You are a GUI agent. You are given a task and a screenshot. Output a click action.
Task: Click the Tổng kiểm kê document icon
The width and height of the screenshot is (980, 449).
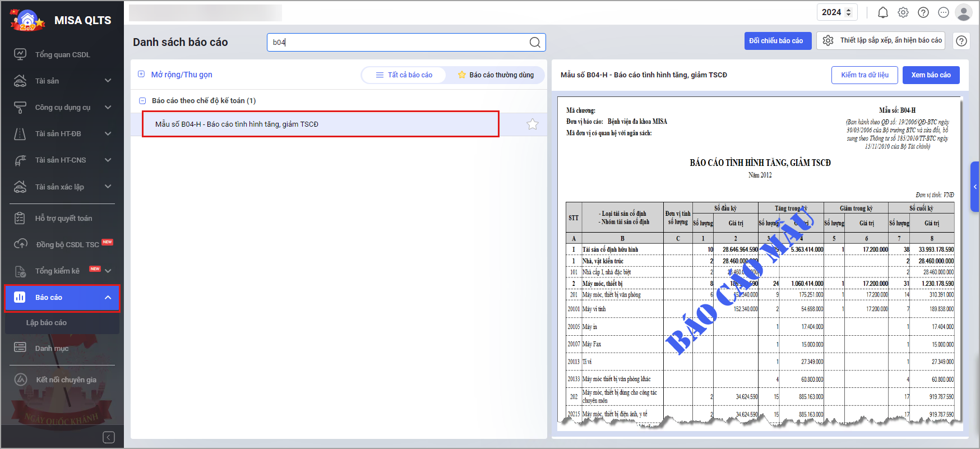[x=20, y=271]
